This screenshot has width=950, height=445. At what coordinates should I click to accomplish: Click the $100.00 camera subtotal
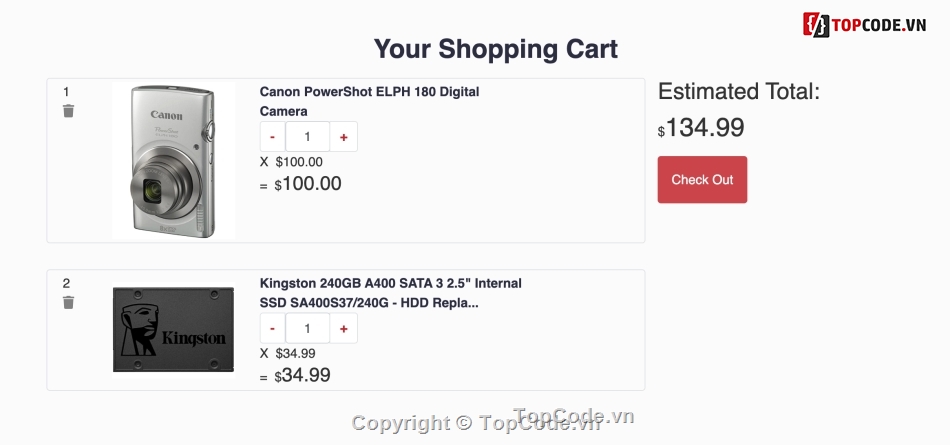click(311, 184)
